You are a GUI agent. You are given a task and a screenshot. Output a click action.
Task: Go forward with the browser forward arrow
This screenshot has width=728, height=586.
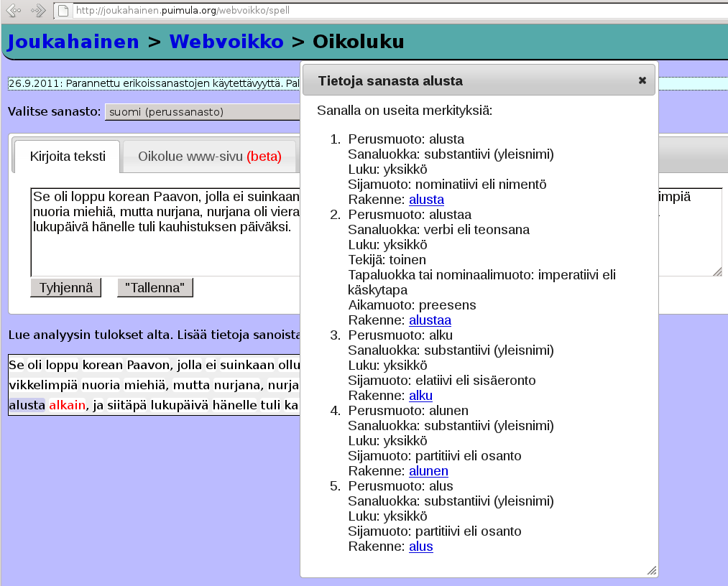click(38, 10)
